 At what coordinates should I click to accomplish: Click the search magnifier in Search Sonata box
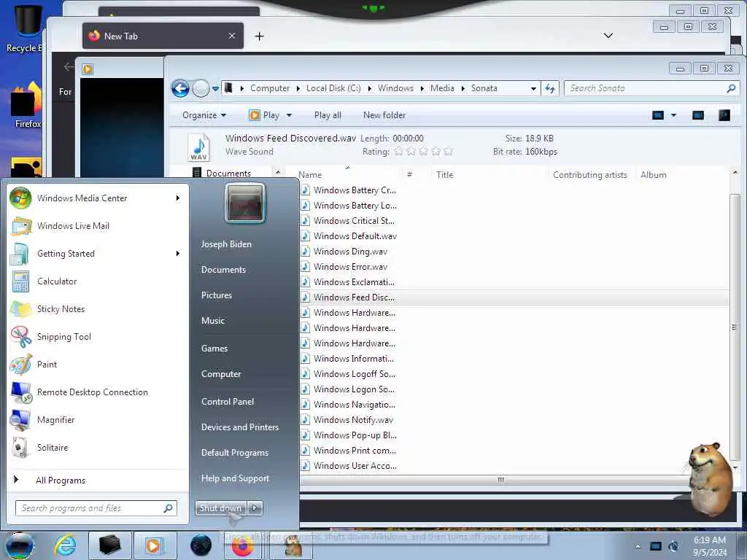click(x=731, y=88)
